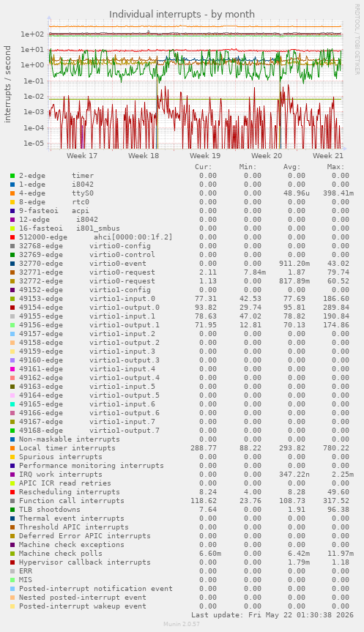Click the Machine check polls swatch
The width and height of the screenshot is (364, 632).
click(x=12, y=554)
